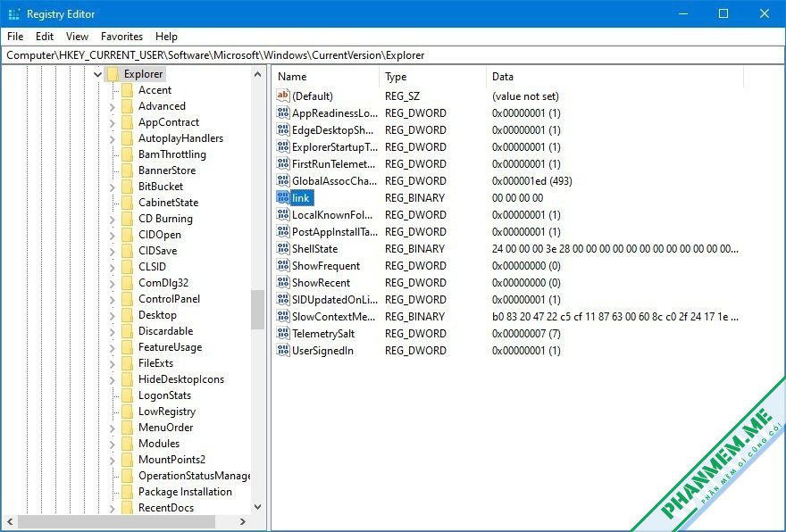The height and width of the screenshot is (532, 786).
Task: Click the BannerStore folder icon
Action: [x=128, y=170]
